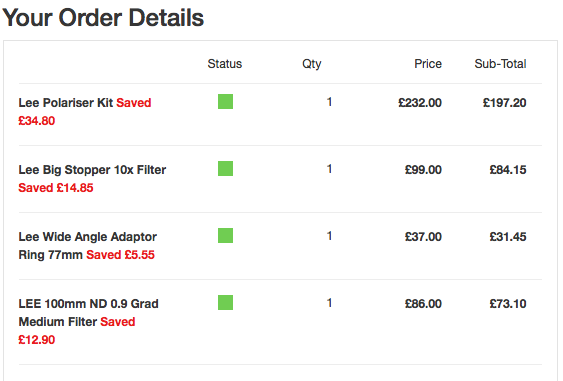Click green status square for Big Stopper Filter
The height and width of the screenshot is (381, 563).
click(225, 168)
